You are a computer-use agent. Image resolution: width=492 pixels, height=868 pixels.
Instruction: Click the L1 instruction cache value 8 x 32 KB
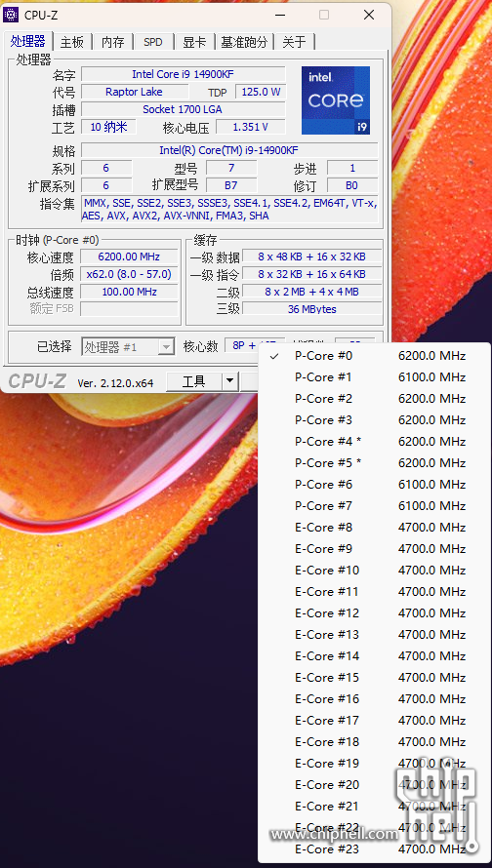tap(312, 275)
